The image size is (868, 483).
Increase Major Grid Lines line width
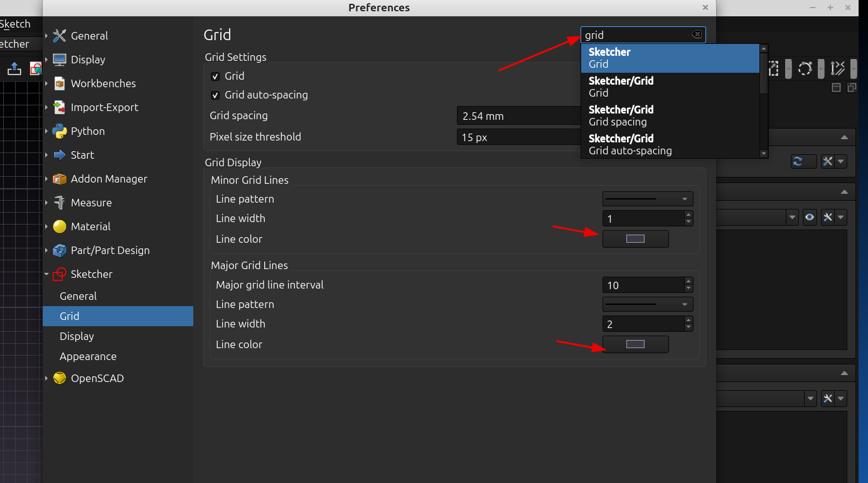tap(689, 320)
